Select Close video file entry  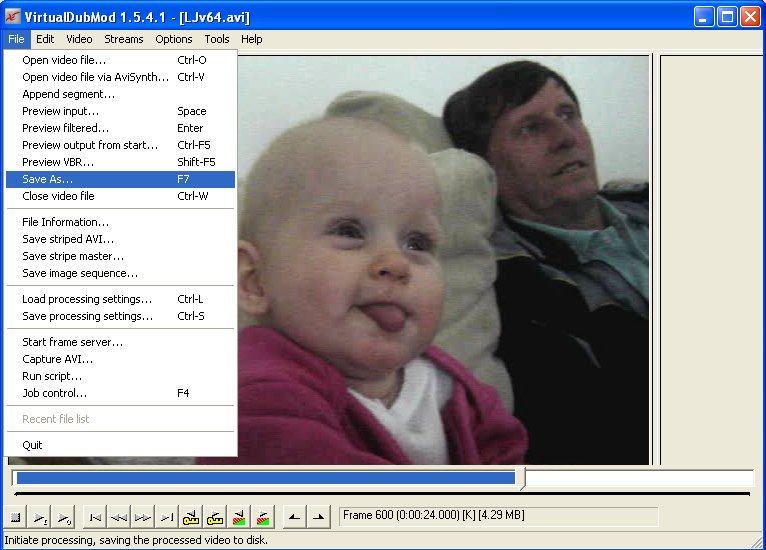120,196
